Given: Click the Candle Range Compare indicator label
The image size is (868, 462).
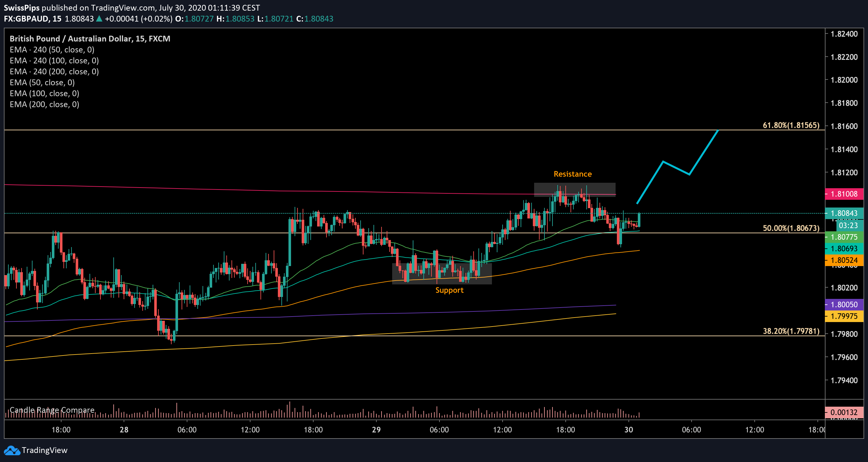Looking at the screenshot, I should [52, 410].
